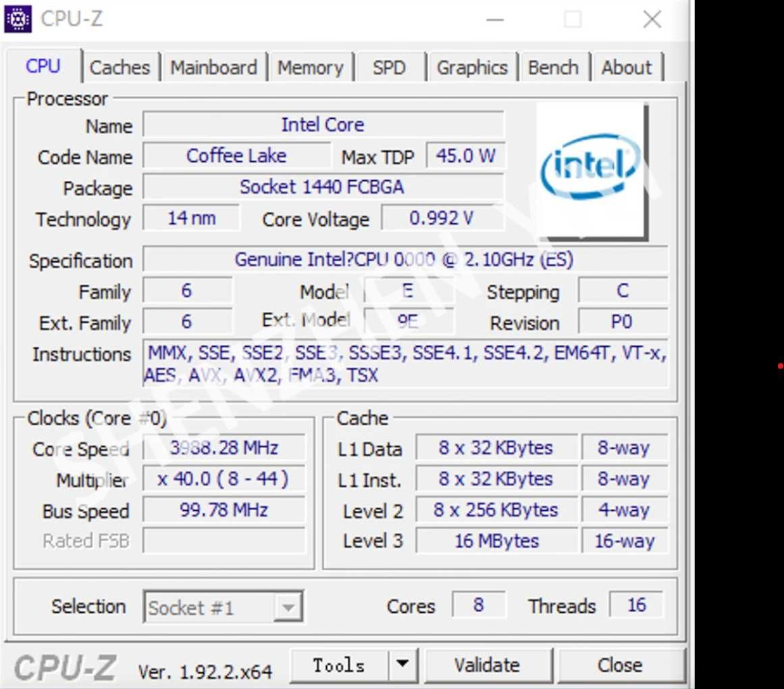784x689 pixels.
Task: Open the Memory tab
Action: [311, 67]
